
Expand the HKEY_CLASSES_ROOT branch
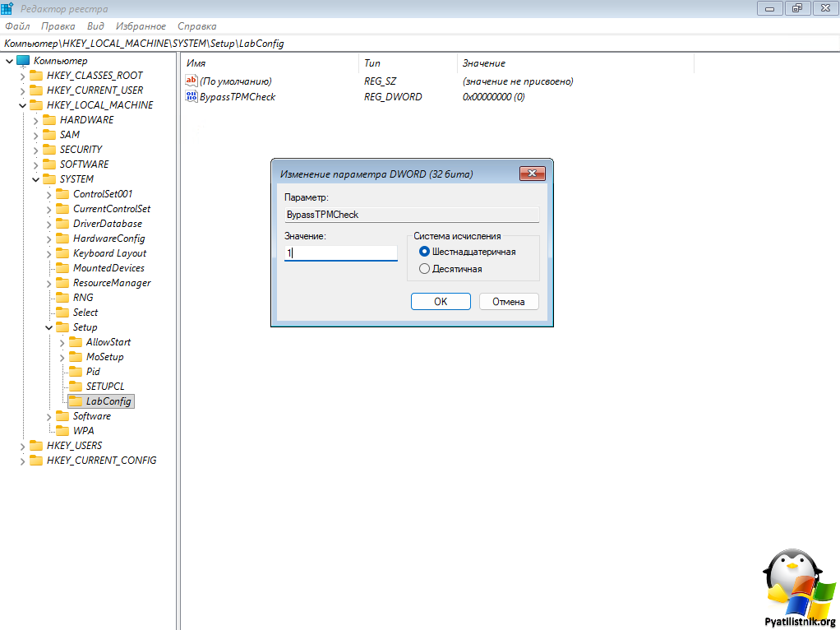22,76
